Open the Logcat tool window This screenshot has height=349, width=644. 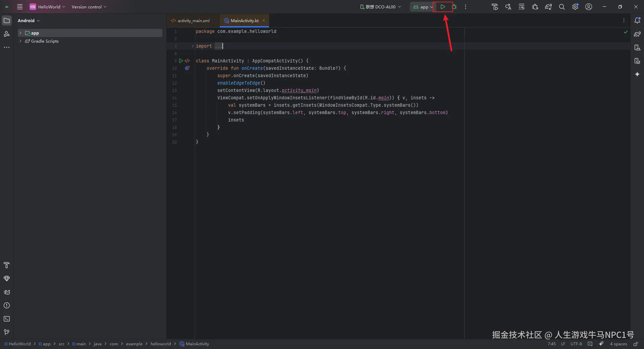tap(7, 292)
